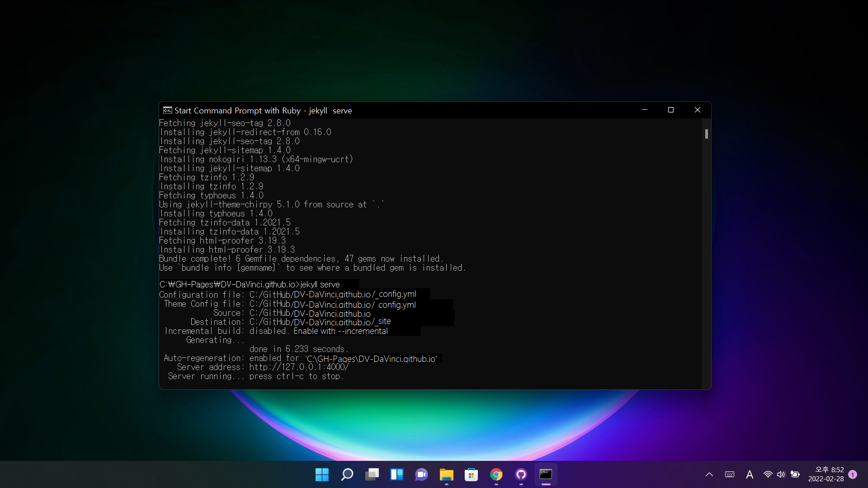The height and width of the screenshot is (488, 868).
Task: Open taskbar Search
Action: coord(347,474)
